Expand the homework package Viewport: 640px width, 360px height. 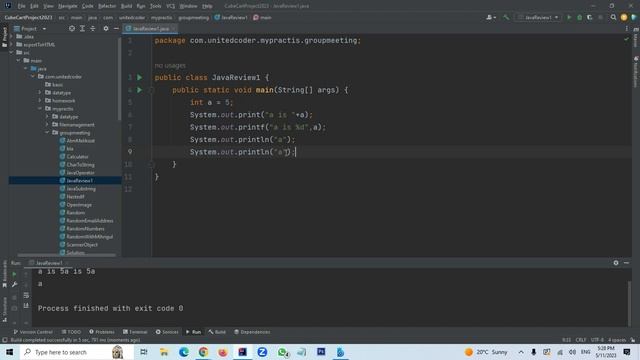click(40, 100)
